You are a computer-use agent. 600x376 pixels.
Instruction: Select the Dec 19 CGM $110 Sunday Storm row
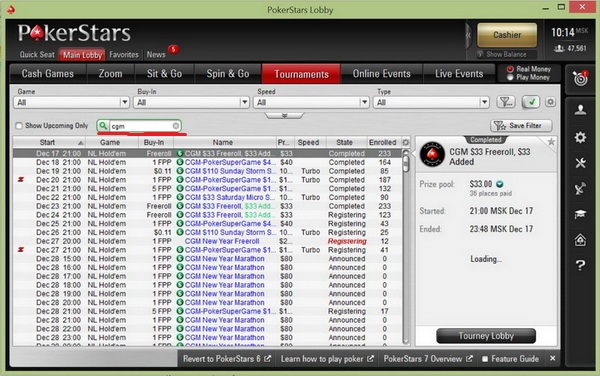pos(207,171)
